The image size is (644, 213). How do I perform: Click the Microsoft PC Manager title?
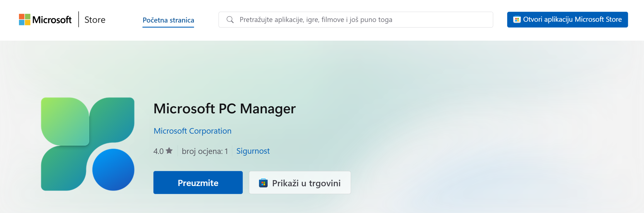point(224,109)
